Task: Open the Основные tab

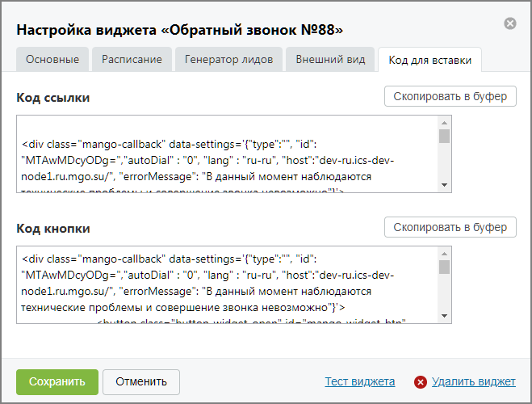Action: [52, 60]
